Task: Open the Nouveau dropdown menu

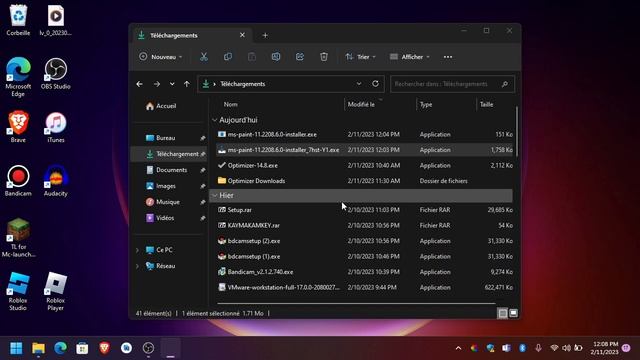Action: pos(161,57)
